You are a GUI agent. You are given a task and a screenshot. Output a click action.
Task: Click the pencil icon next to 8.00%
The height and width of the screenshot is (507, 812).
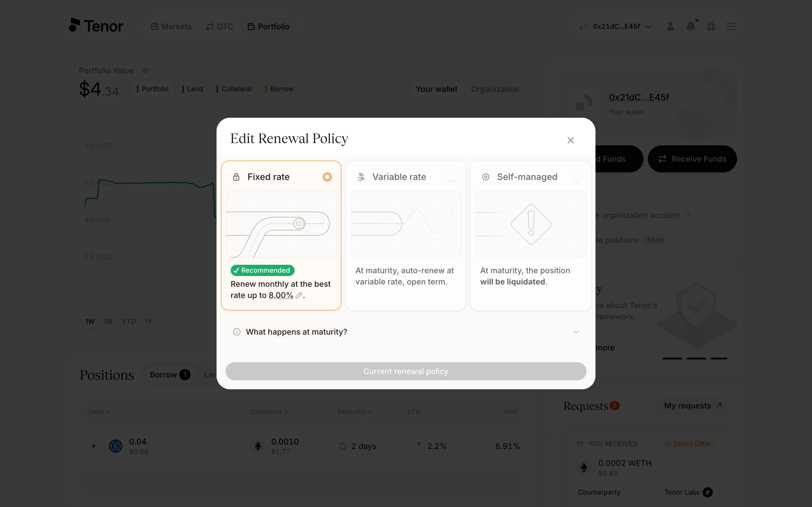tap(299, 295)
